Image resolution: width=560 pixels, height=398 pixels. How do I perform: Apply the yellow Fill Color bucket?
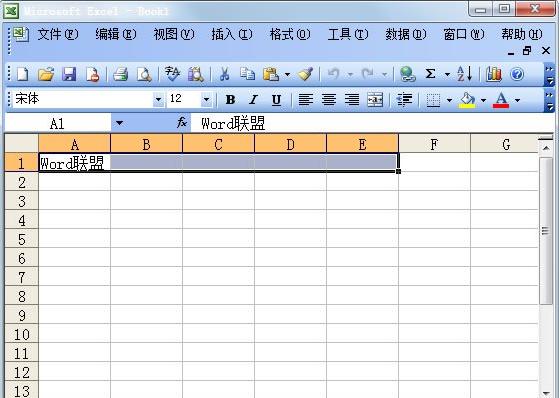tap(468, 100)
